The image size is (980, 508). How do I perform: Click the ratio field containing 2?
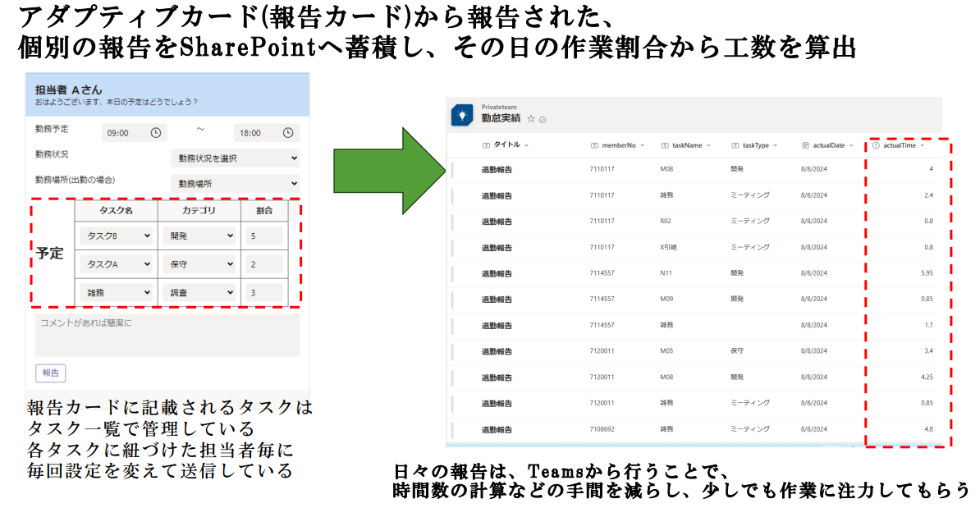coord(264,264)
